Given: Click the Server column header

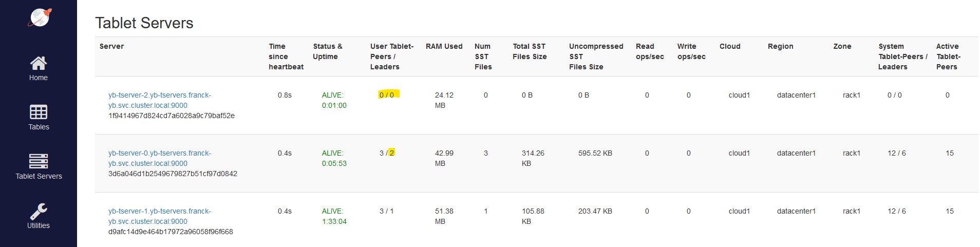Looking at the screenshot, I should point(111,46).
